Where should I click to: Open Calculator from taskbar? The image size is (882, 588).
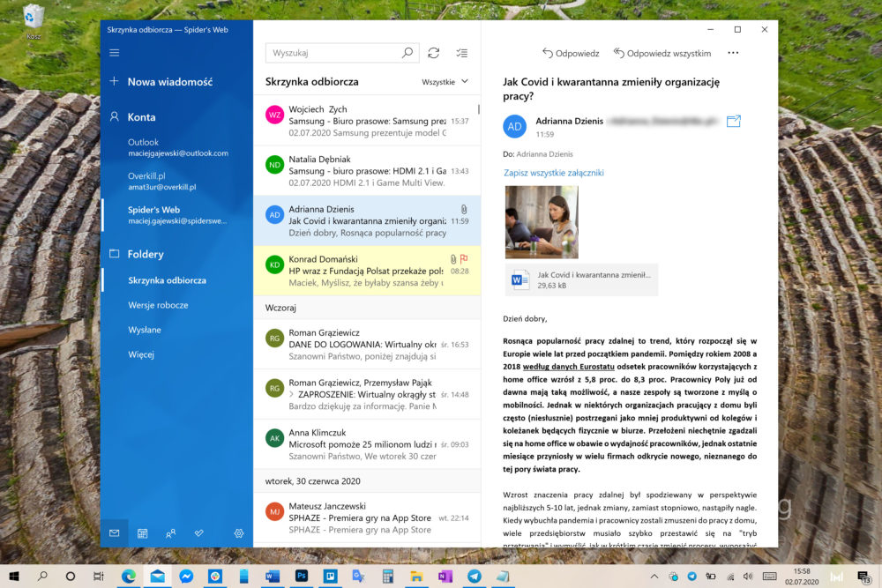coord(387,577)
